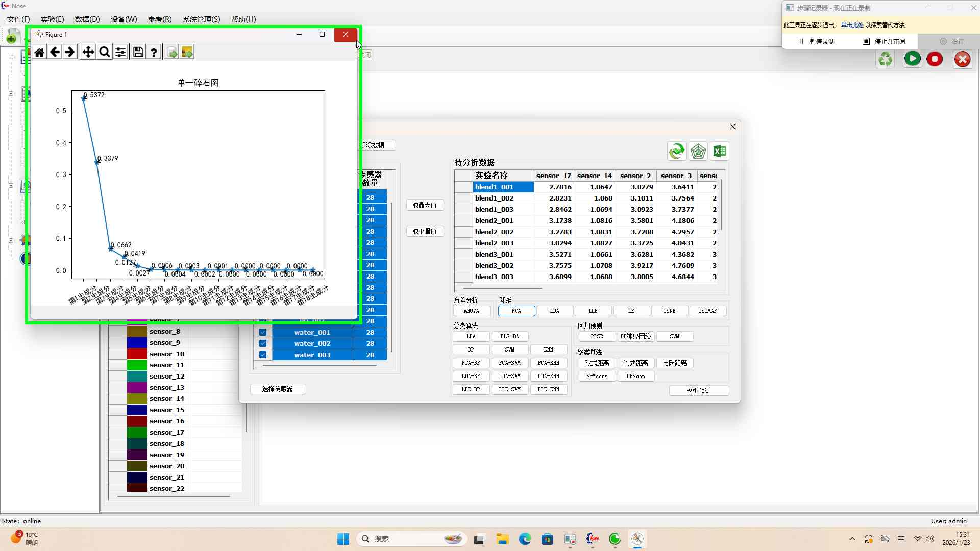Save figure with floppy disk icon
This screenshot has width=980, height=551.
click(x=138, y=52)
